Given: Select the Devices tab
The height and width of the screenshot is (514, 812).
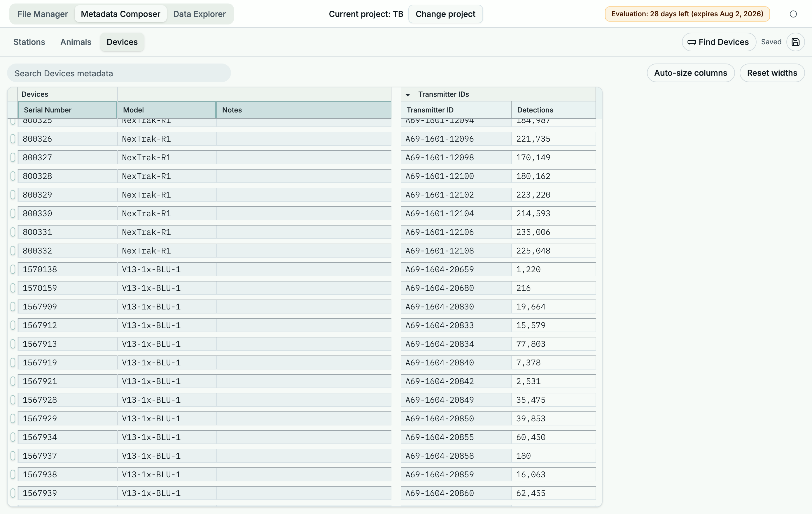Looking at the screenshot, I should point(122,42).
